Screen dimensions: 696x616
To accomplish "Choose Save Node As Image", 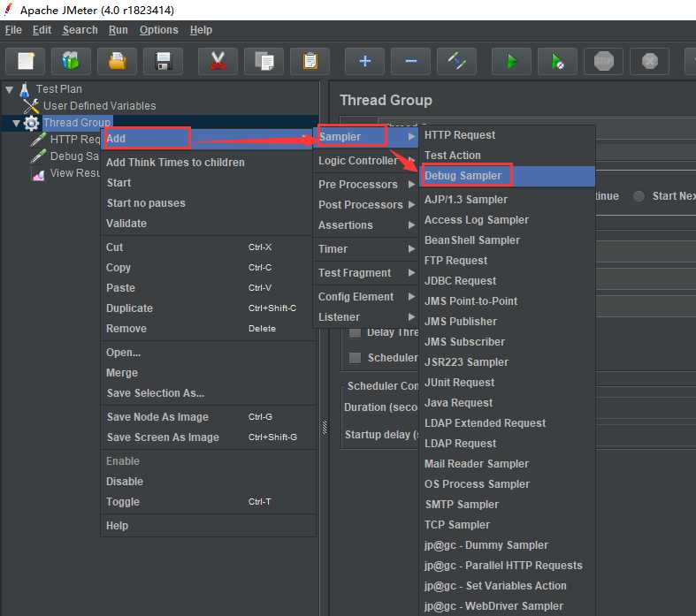I will [208, 417].
